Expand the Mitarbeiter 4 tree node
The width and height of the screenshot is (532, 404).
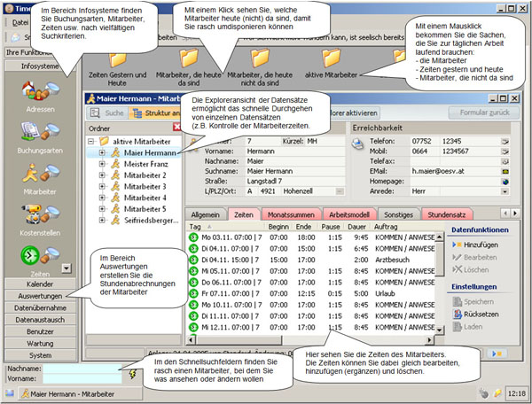[x=102, y=198]
